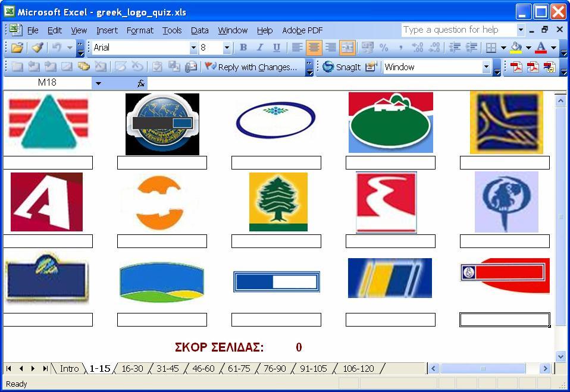Image resolution: width=570 pixels, height=392 pixels.
Task: Click the globe logo thumbnail
Action: pos(162,124)
